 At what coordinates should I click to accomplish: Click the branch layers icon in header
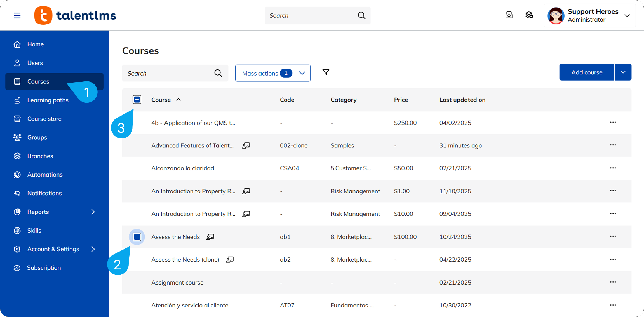point(529,15)
